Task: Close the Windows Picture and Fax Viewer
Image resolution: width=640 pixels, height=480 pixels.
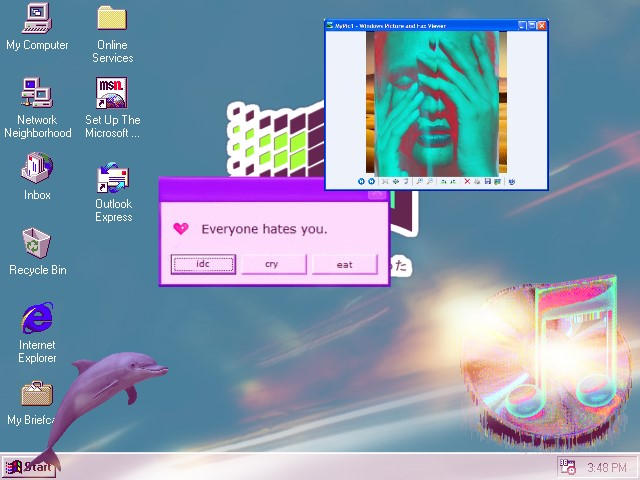Action: pyautogui.click(x=542, y=26)
